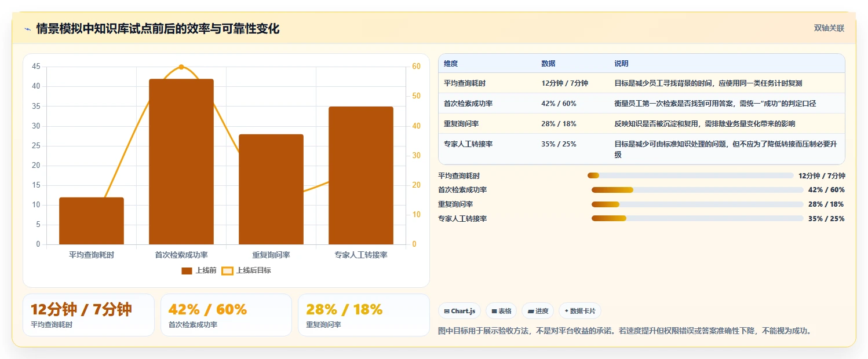Viewport: 868px width, 359px height.
Task: Click 专家人工转接率 x-axis label
Action: click(361, 255)
